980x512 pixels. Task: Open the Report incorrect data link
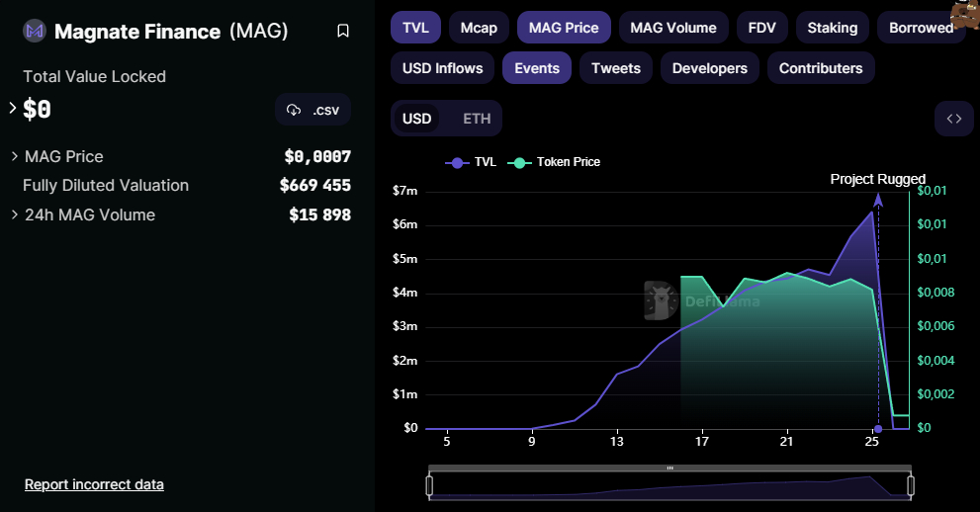point(94,484)
